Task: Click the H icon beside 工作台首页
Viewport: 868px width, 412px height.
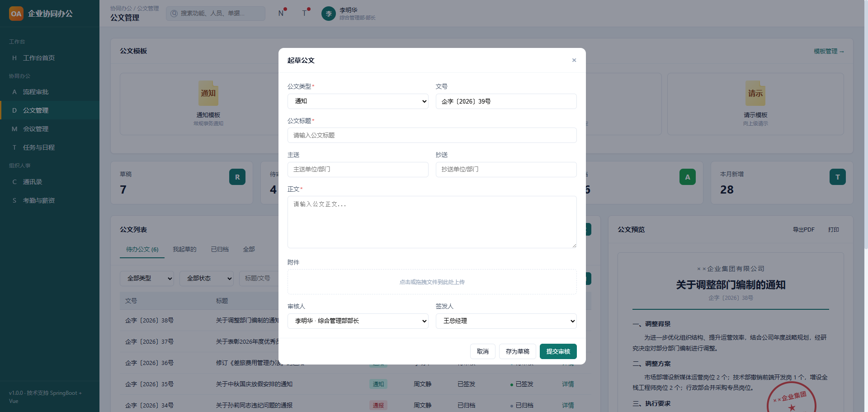Action: pos(14,58)
